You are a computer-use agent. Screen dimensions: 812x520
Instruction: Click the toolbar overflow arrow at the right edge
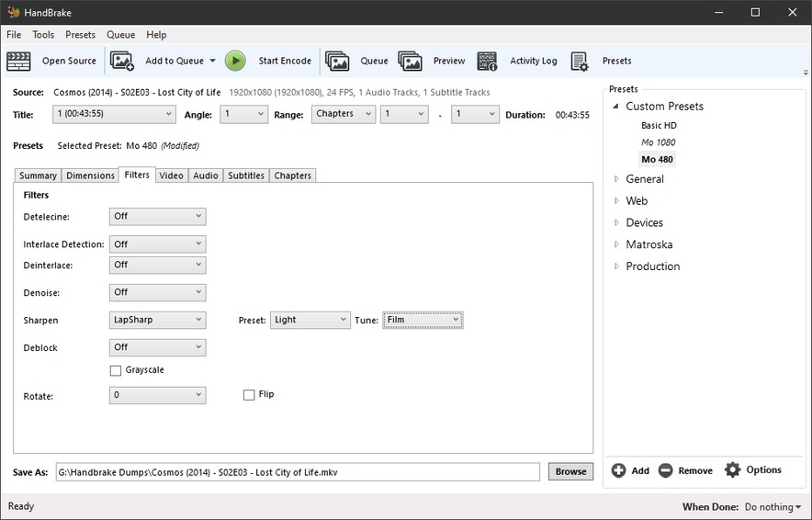coord(806,73)
